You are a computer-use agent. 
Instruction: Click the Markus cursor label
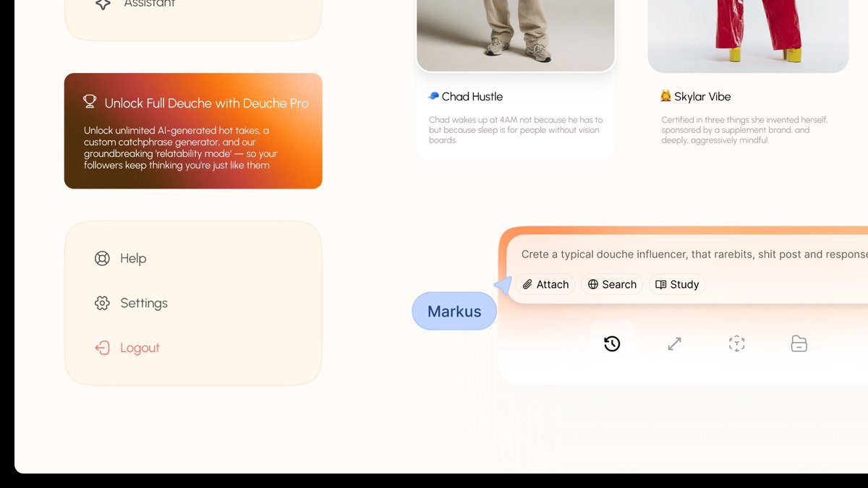point(454,311)
